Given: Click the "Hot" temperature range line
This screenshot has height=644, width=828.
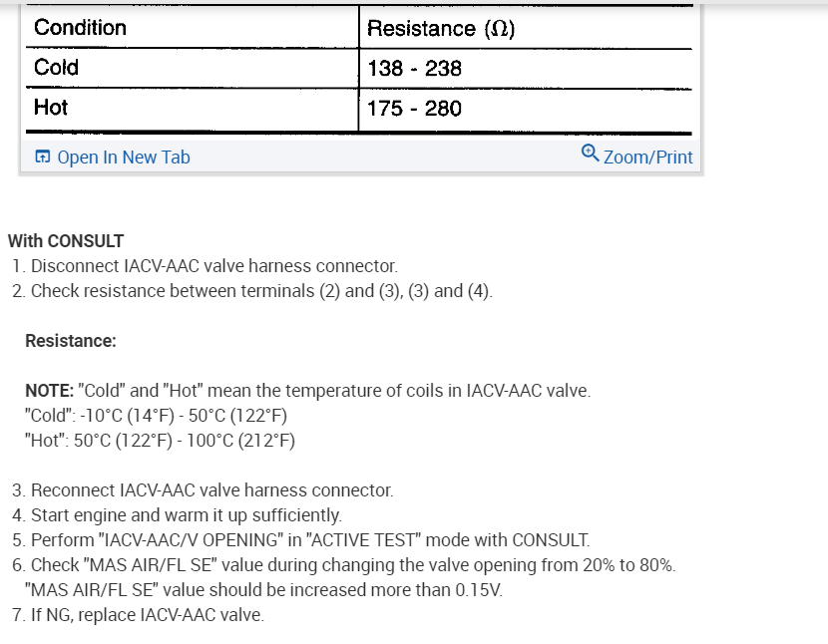Looking at the screenshot, I should pos(160,441).
